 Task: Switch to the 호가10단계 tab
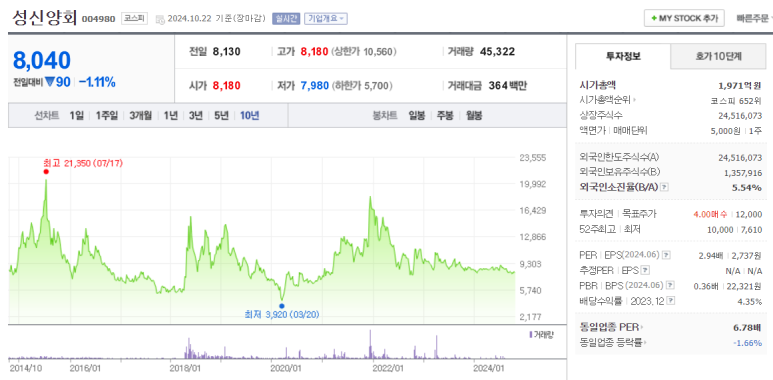tap(719, 56)
